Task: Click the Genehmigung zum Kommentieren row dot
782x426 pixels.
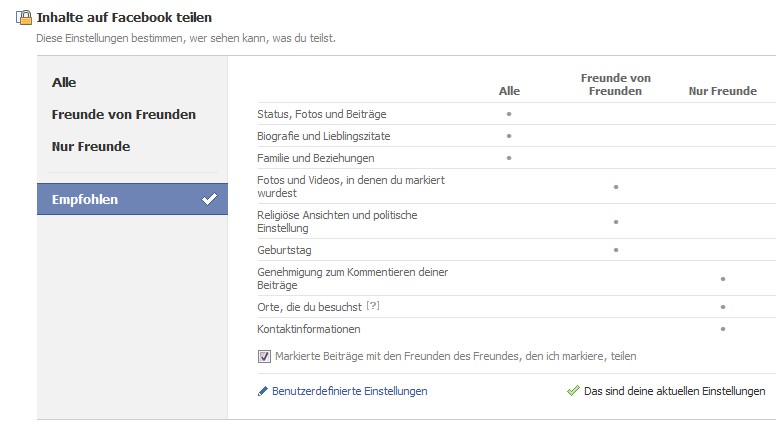Action: coord(722,278)
